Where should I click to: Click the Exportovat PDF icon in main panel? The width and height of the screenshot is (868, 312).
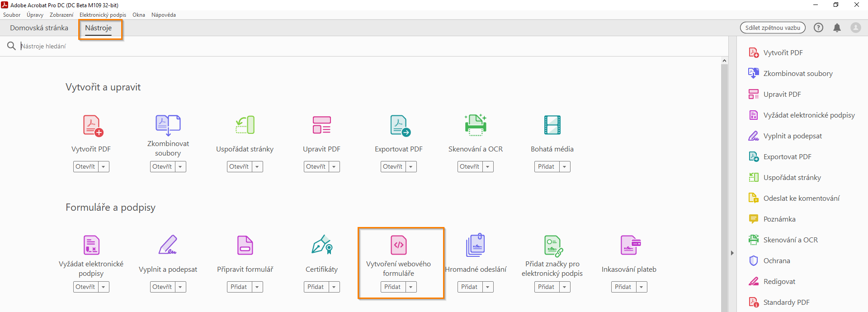click(400, 126)
